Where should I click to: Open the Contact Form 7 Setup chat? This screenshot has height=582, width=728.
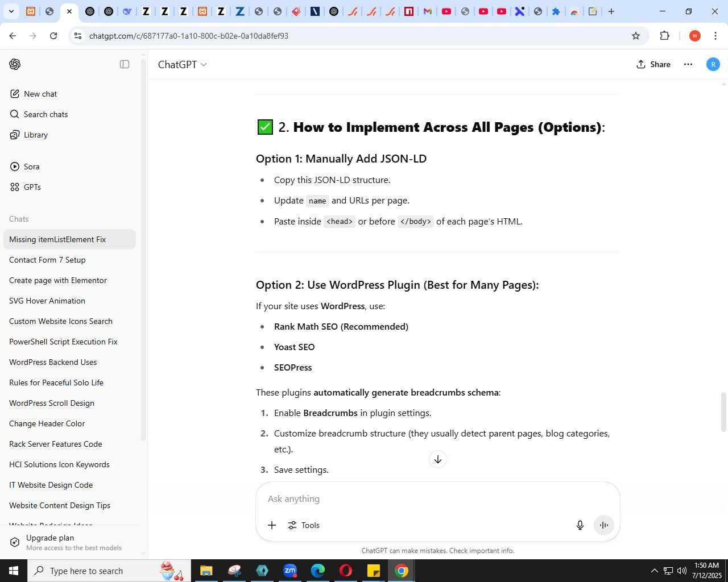(69, 260)
